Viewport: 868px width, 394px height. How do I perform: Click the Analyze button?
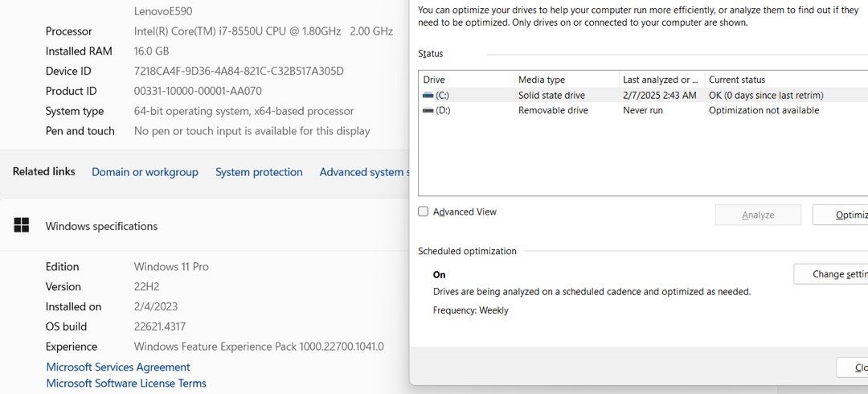click(758, 215)
